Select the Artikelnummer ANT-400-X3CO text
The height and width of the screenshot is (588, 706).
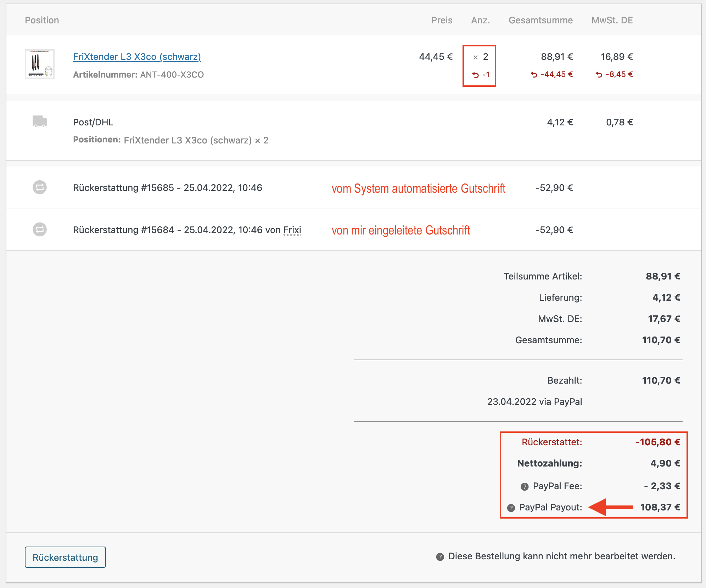click(138, 75)
